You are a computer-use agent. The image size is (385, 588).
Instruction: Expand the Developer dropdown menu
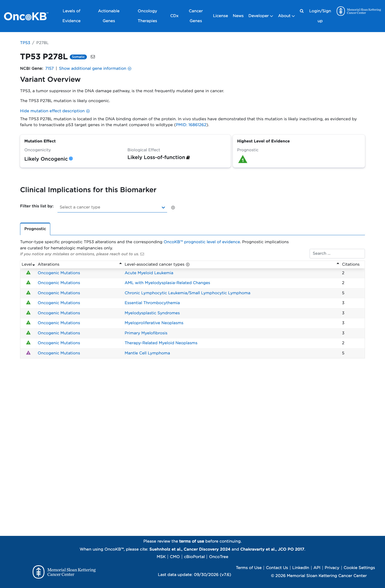261,16
